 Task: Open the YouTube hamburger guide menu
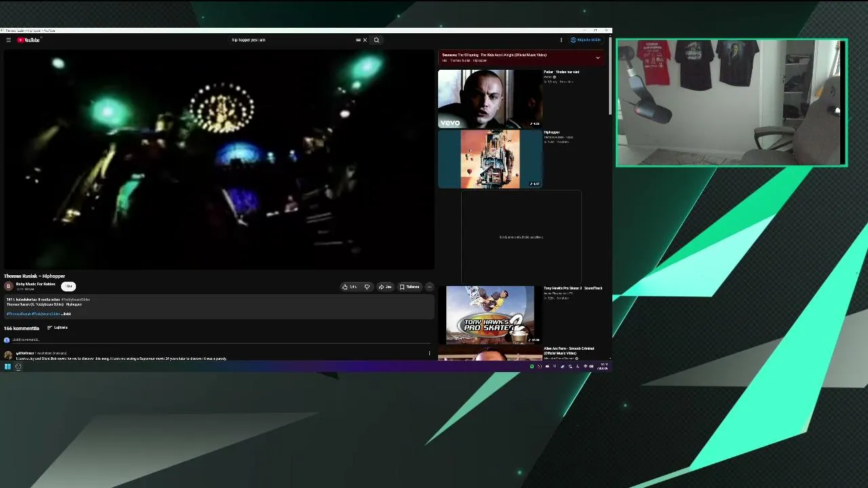[8, 40]
